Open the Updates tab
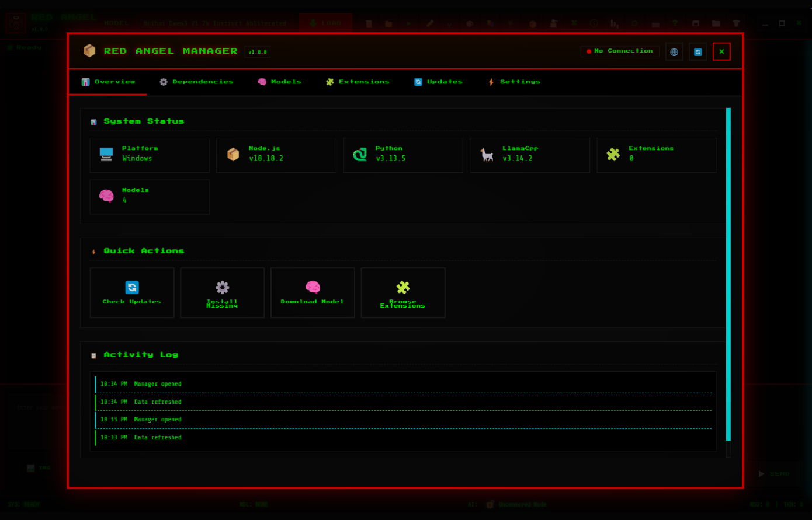This screenshot has width=812, height=520. 438,82
